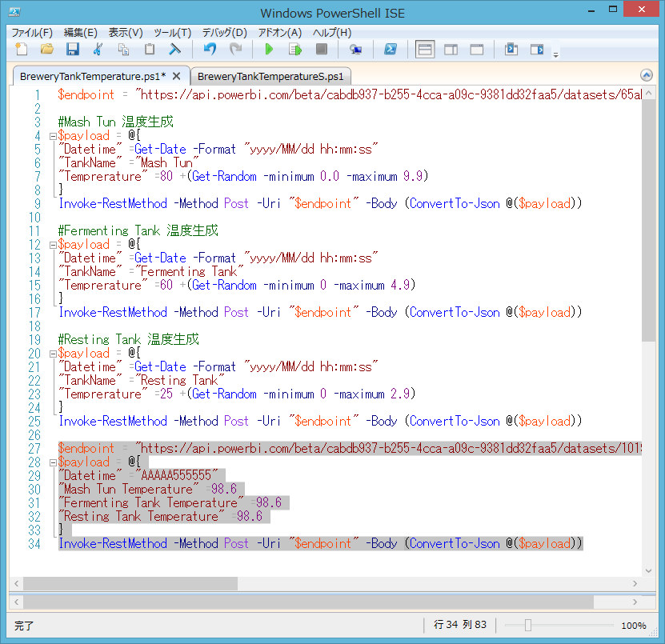Collapse the $payload block at line 28
665x644 pixels.
(53, 462)
